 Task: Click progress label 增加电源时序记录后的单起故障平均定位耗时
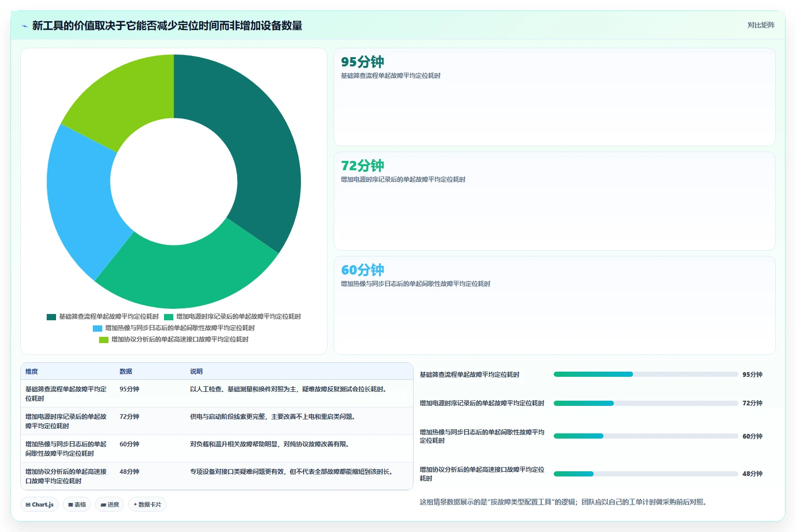pyautogui.click(x=482, y=403)
